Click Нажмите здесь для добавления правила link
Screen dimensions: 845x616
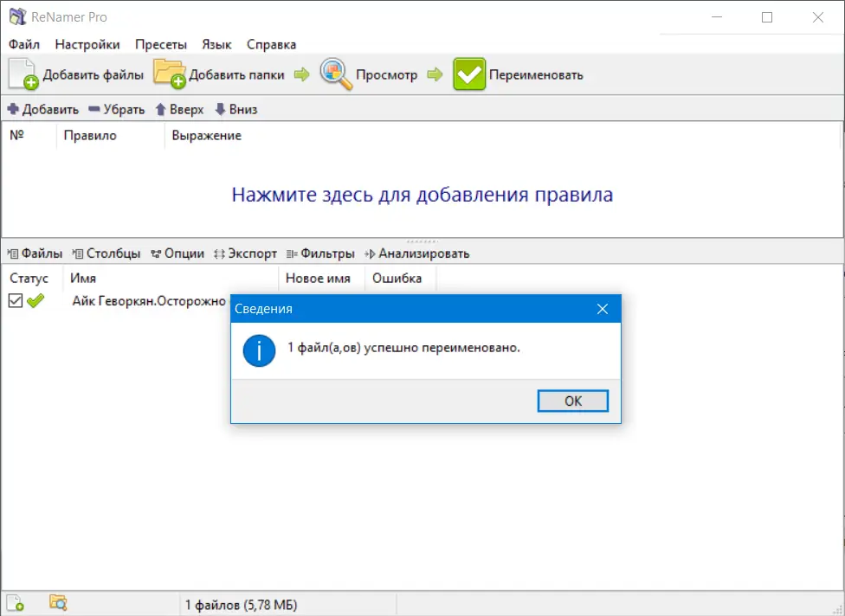(422, 195)
